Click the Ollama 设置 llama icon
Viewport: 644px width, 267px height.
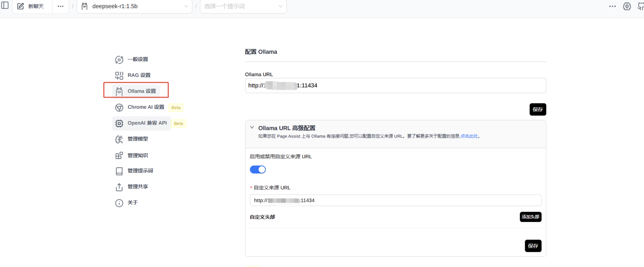click(119, 91)
